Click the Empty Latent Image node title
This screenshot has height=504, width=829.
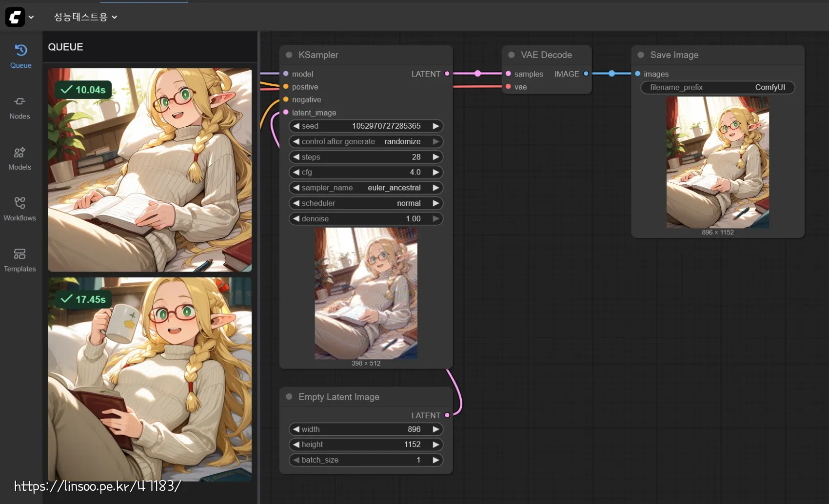tap(339, 397)
